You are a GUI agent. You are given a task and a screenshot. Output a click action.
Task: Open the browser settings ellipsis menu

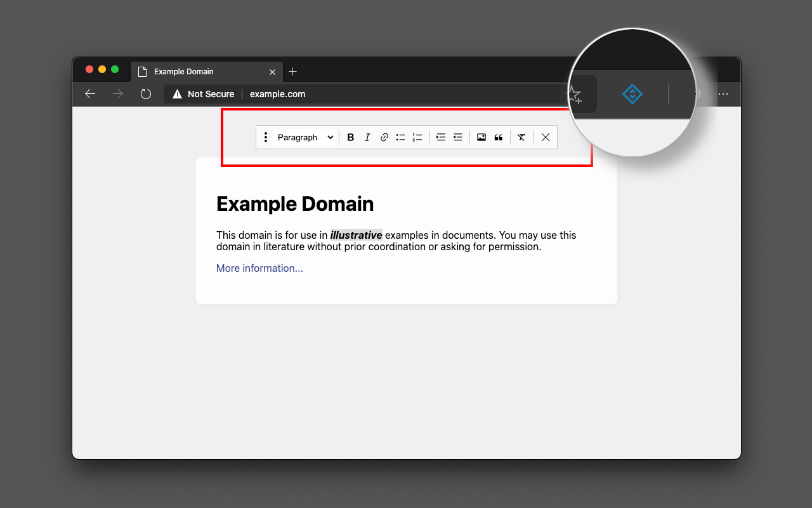click(723, 93)
